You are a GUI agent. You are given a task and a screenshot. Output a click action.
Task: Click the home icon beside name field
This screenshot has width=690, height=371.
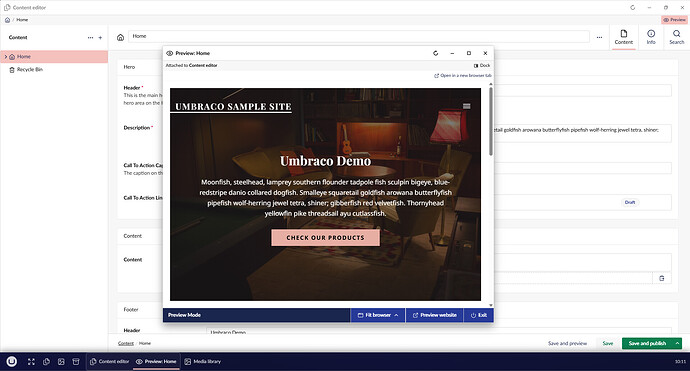[x=121, y=37]
